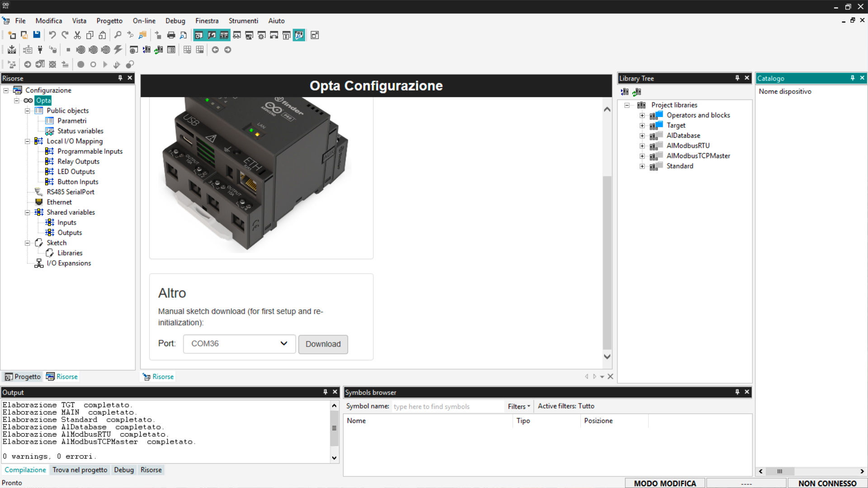Click the Print icon in toolbar
The height and width of the screenshot is (488, 868).
pos(171,35)
